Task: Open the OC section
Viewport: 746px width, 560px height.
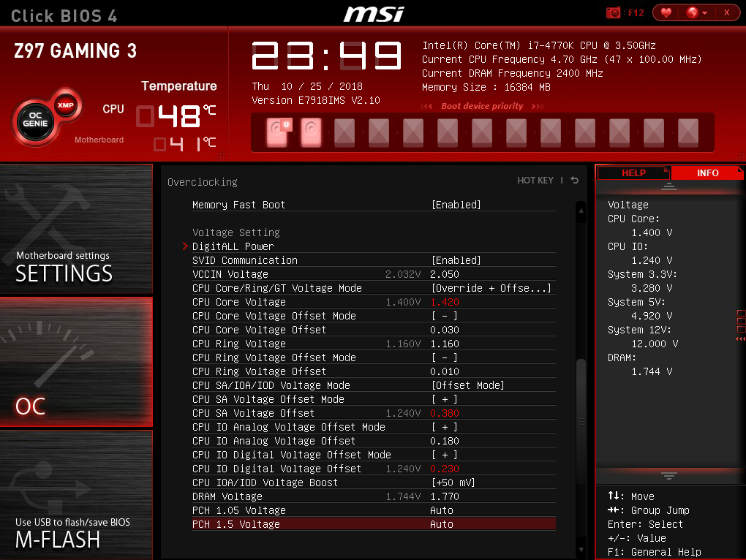Action: tap(76, 362)
